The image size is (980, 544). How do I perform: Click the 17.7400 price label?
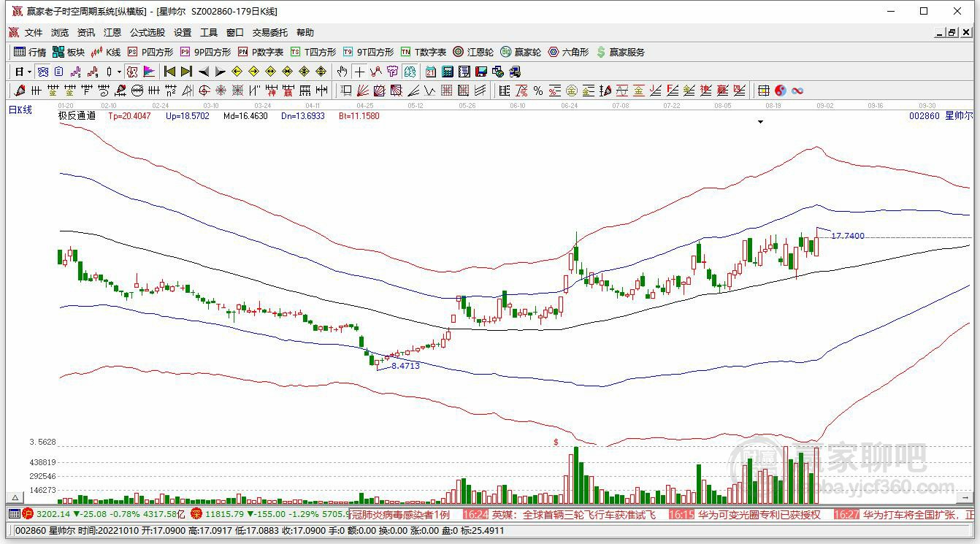(x=848, y=236)
